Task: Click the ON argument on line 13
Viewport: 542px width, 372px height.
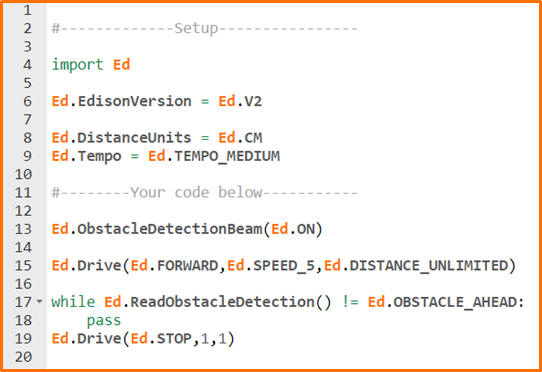Action: [x=306, y=229]
